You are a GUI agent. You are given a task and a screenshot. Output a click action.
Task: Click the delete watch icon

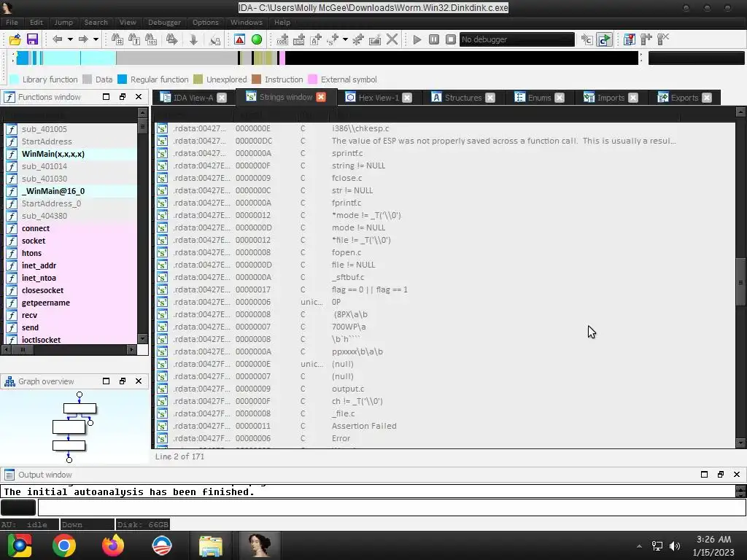click(x=663, y=39)
